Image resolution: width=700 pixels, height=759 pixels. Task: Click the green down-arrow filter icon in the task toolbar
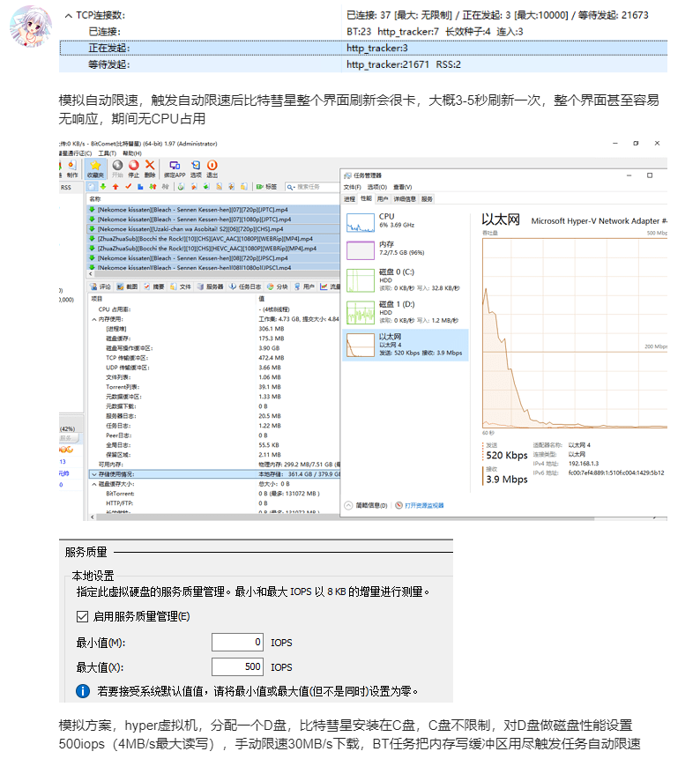[103, 186]
